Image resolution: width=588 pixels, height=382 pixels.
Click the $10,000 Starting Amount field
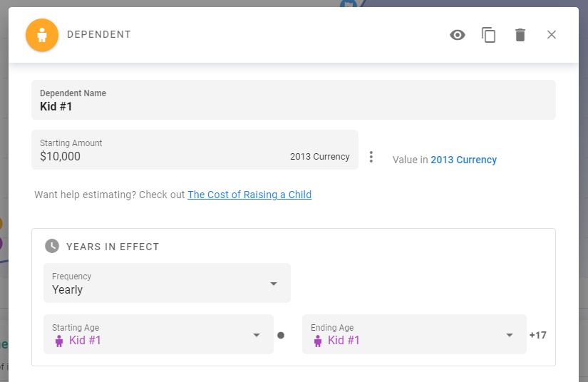click(x=157, y=156)
